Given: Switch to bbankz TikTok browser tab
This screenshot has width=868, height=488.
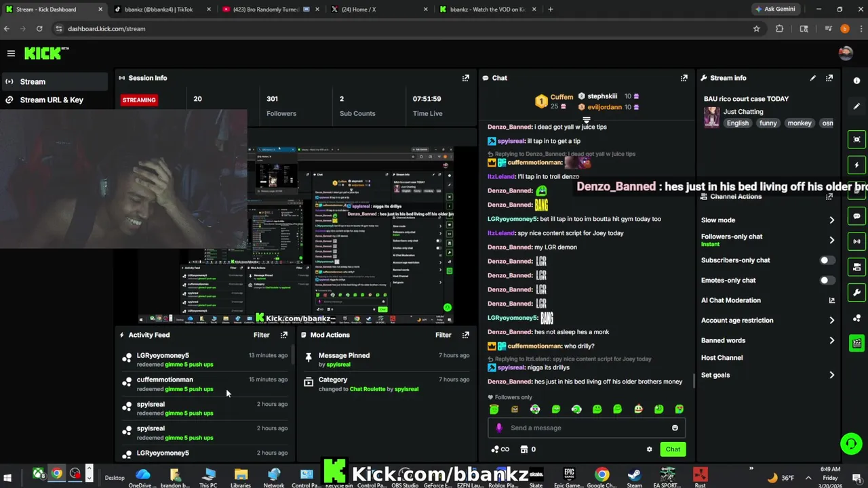Looking at the screenshot, I should pyautogui.click(x=161, y=9).
